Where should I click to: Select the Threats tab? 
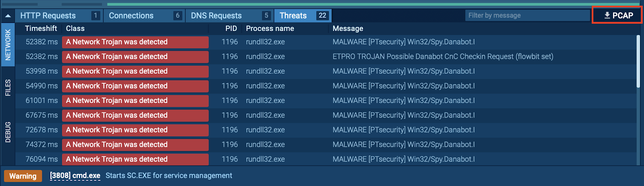click(x=303, y=16)
